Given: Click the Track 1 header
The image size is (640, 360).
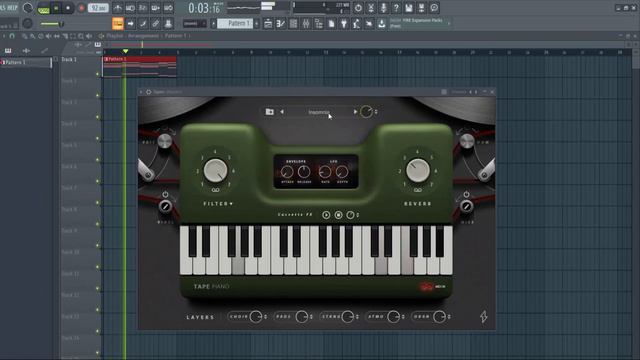Looking at the screenshot, I should pos(80,67).
